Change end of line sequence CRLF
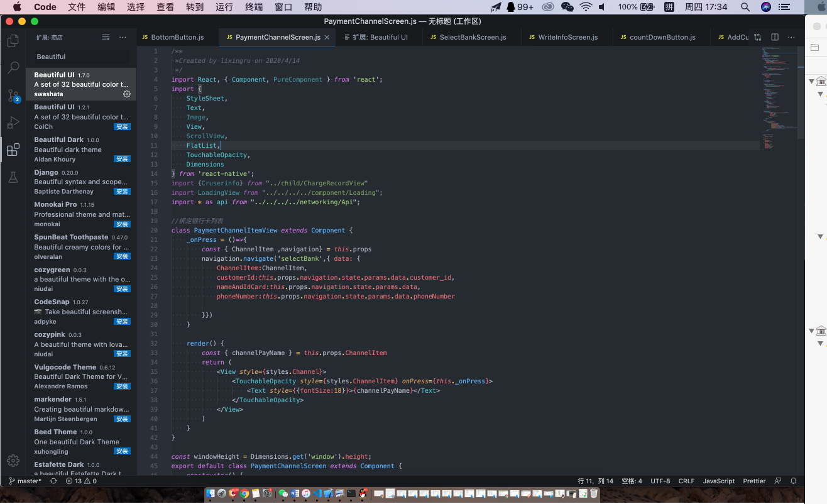This screenshot has height=504, width=827. [x=686, y=481]
